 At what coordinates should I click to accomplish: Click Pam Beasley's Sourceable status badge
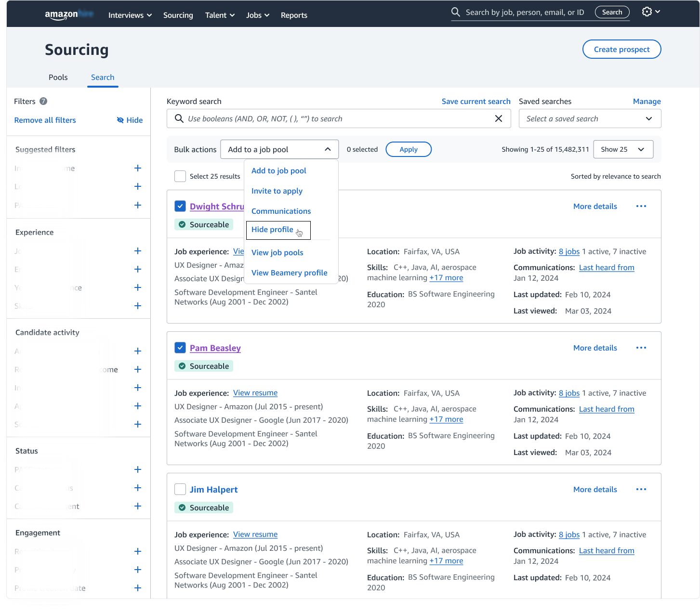[204, 366]
